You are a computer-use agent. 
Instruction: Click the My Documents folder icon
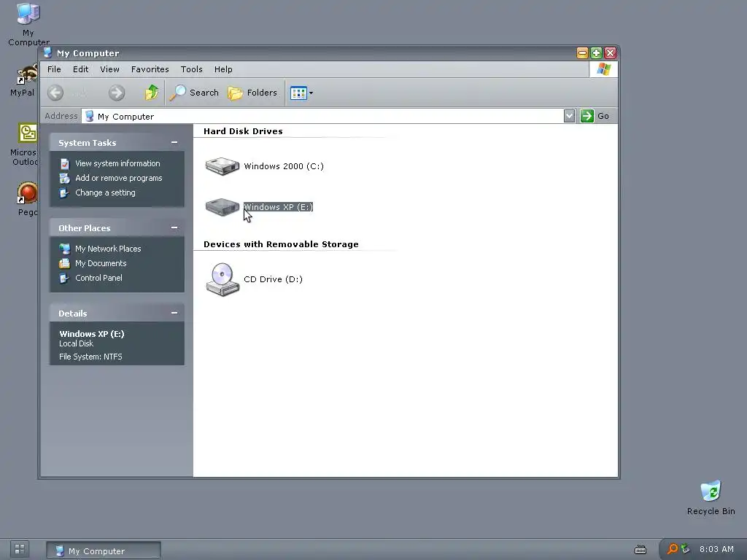tap(65, 263)
